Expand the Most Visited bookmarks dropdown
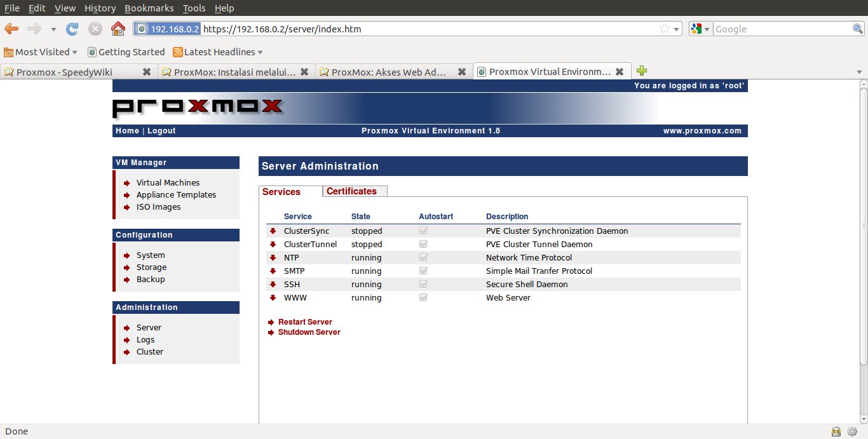This screenshot has width=868, height=439. coord(41,52)
